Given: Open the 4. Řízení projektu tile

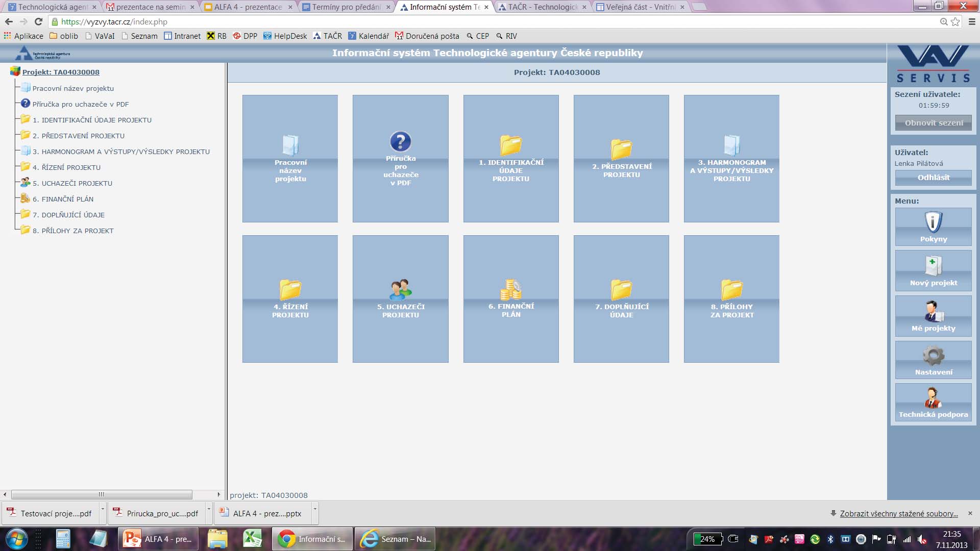Looking at the screenshot, I should tap(290, 299).
